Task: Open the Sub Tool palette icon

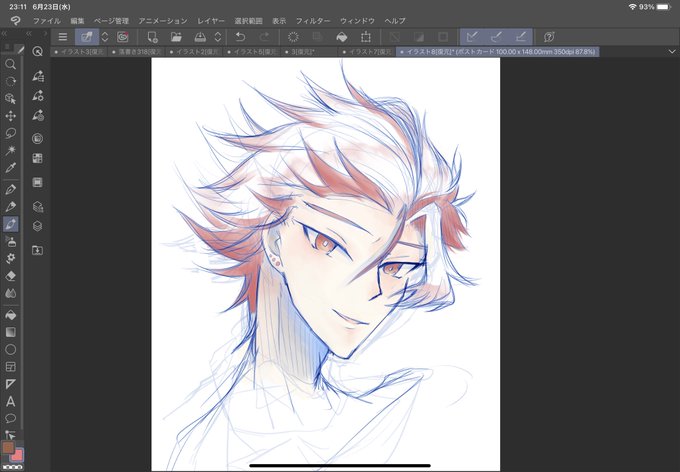Action: pyautogui.click(x=38, y=76)
